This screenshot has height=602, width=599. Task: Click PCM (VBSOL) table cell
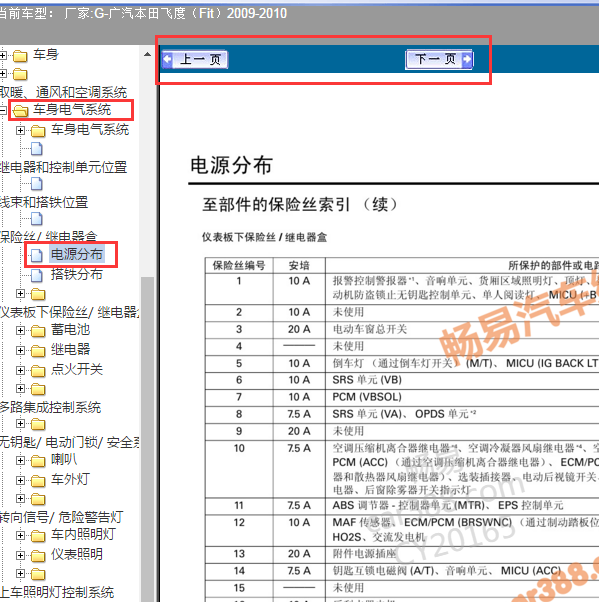367,397
